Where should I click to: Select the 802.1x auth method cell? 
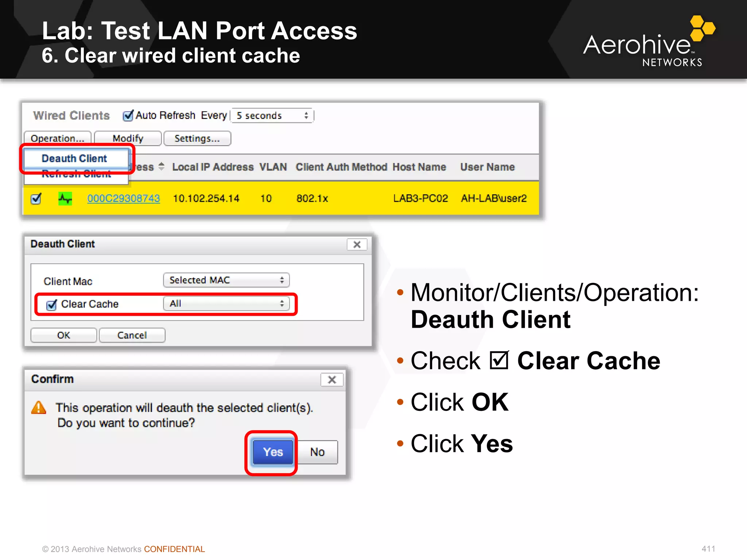click(312, 198)
